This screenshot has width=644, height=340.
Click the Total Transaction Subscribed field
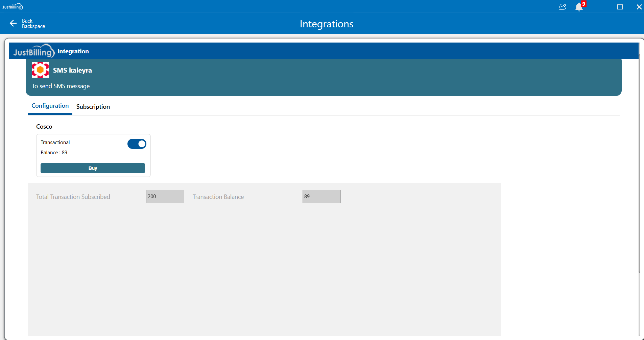[x=165, y=197]
